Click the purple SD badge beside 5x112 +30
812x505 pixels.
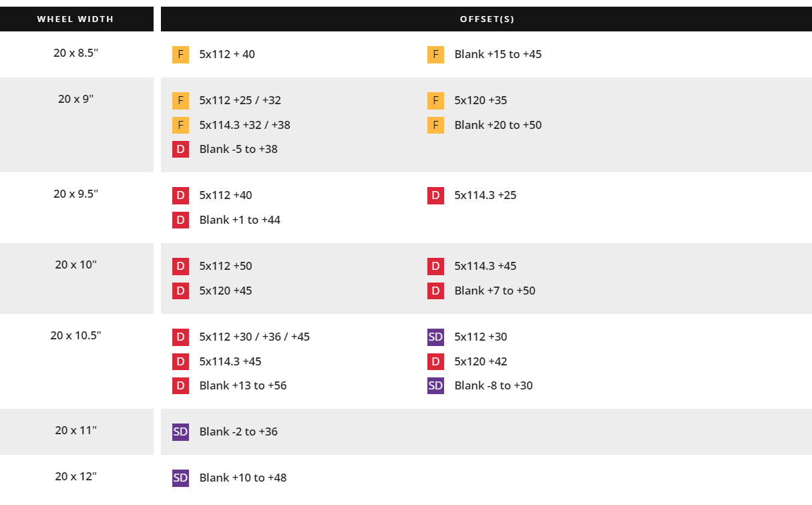[435, 337]
